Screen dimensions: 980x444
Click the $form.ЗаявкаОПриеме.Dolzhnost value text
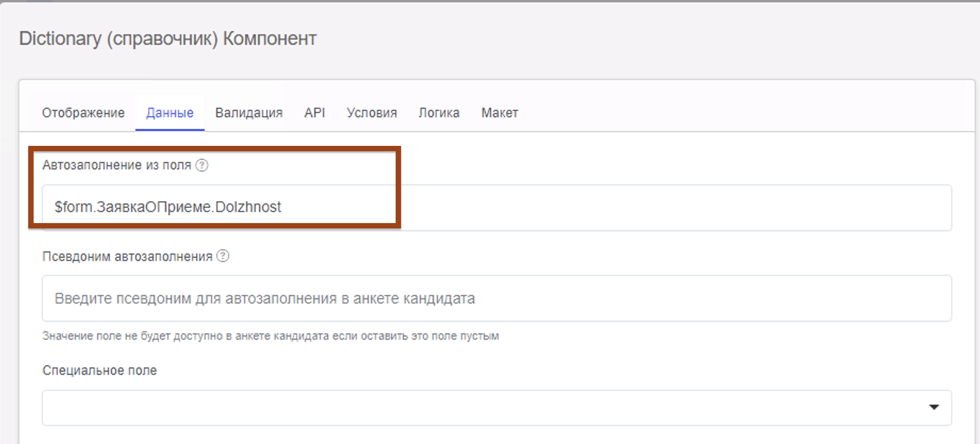(x=168, y=207)
